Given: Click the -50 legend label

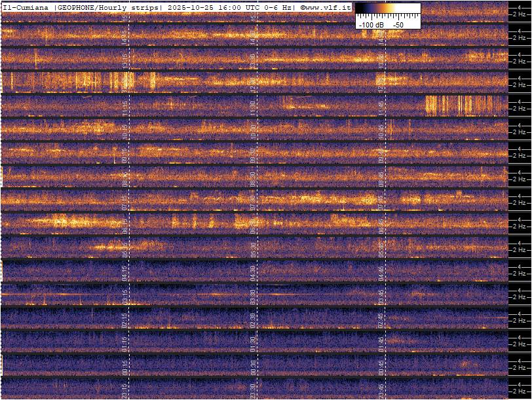Looking at the screenshot, I should [397, 24].
